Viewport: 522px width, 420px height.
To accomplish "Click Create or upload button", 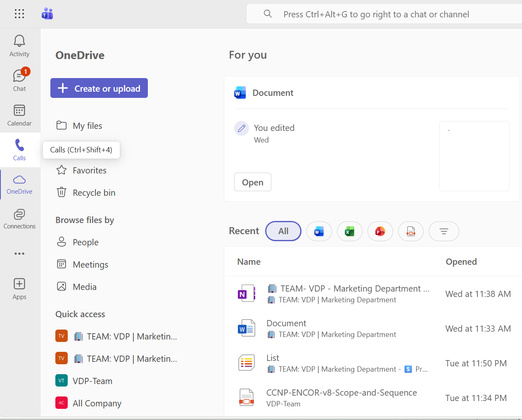I will [99, 88].
